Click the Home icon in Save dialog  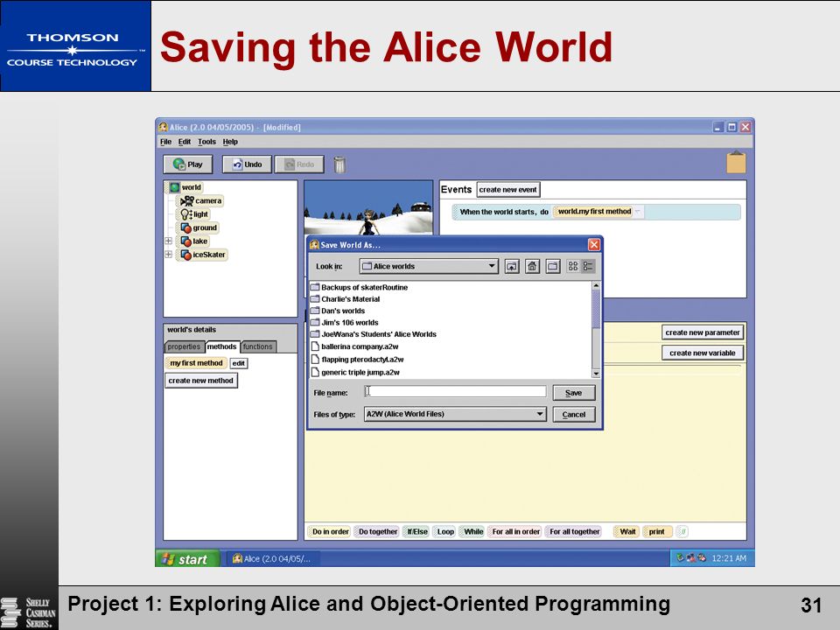click(532, 266)
